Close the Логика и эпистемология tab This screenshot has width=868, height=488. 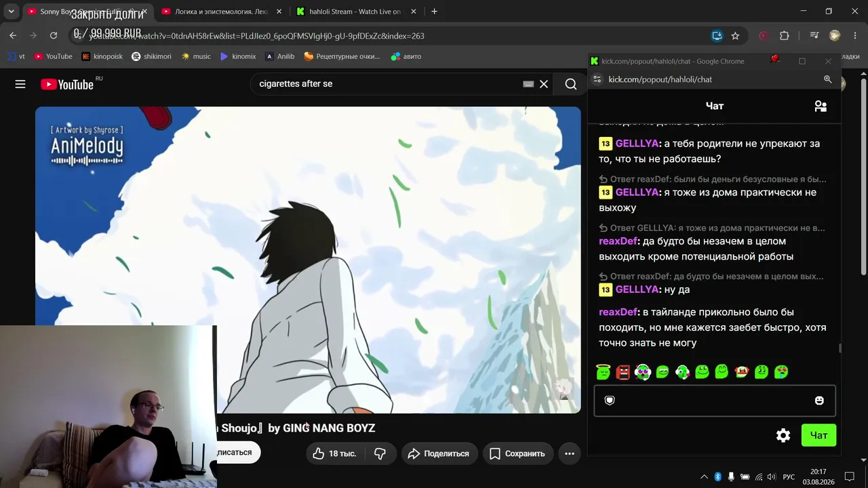tap(279, 12)
